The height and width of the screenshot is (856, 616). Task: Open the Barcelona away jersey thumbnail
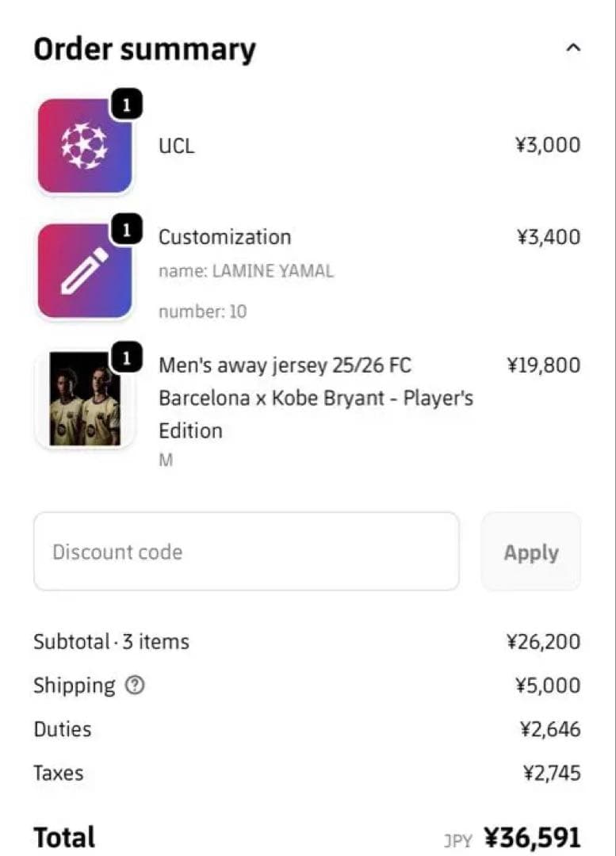[x=85, y=399]
